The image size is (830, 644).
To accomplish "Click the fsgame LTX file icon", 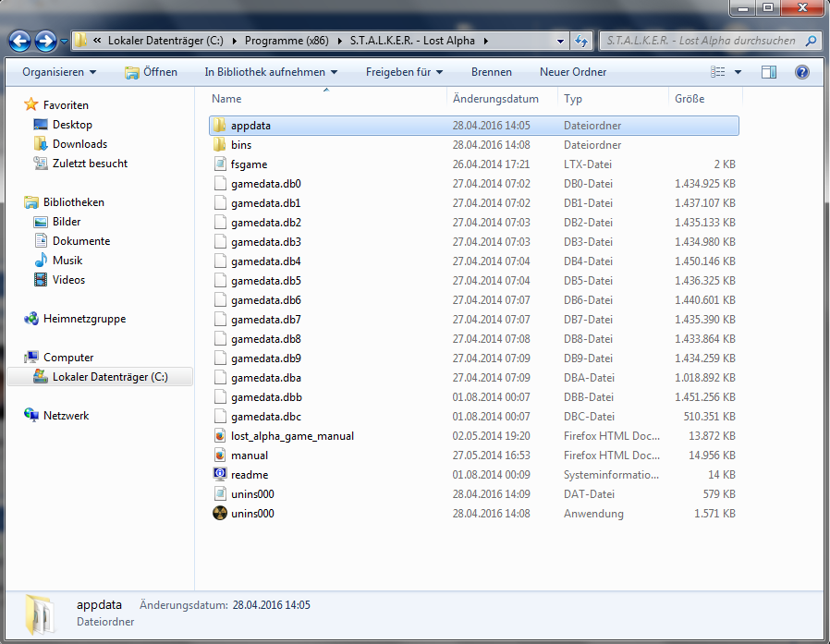I will click(x=220, y=164).
